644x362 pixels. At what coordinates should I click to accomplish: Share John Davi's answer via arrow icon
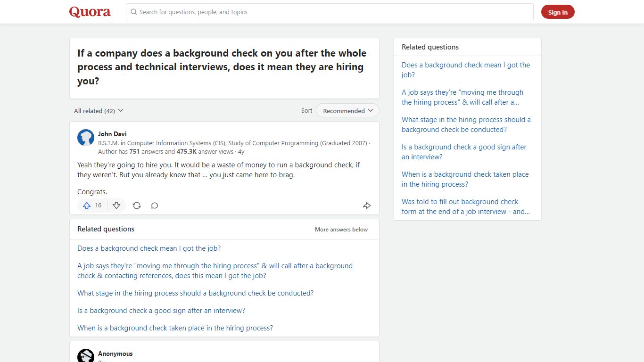point(367,206)
